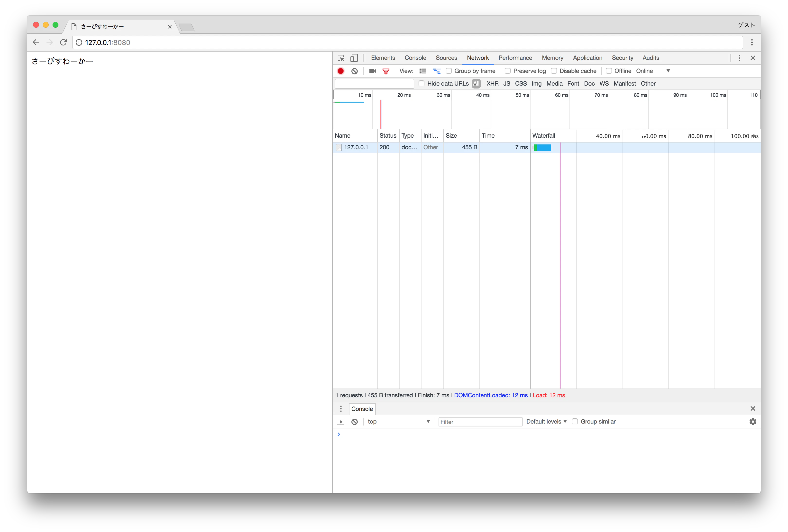Check Disable cache
This screenshot has width=788, height=532.
(554, 71)
